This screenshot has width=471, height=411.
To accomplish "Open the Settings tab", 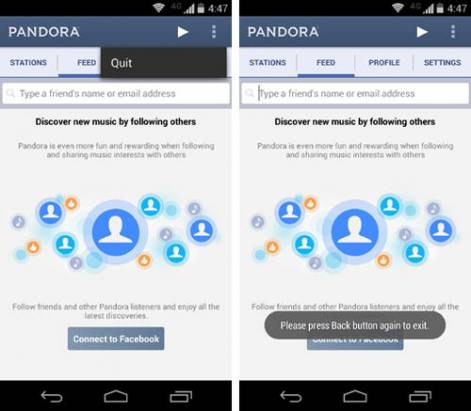I will [x=442, y=63].
